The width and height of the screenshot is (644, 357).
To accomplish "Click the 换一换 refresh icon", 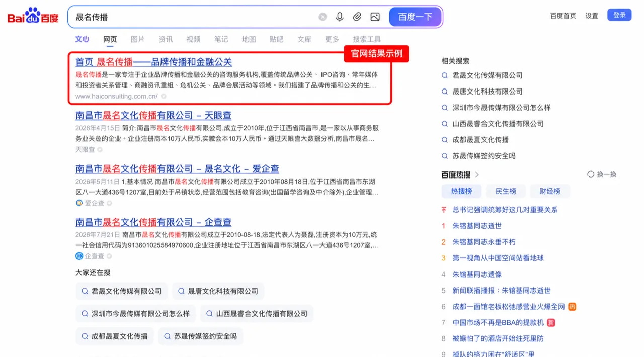I will (x=591, y=174).
